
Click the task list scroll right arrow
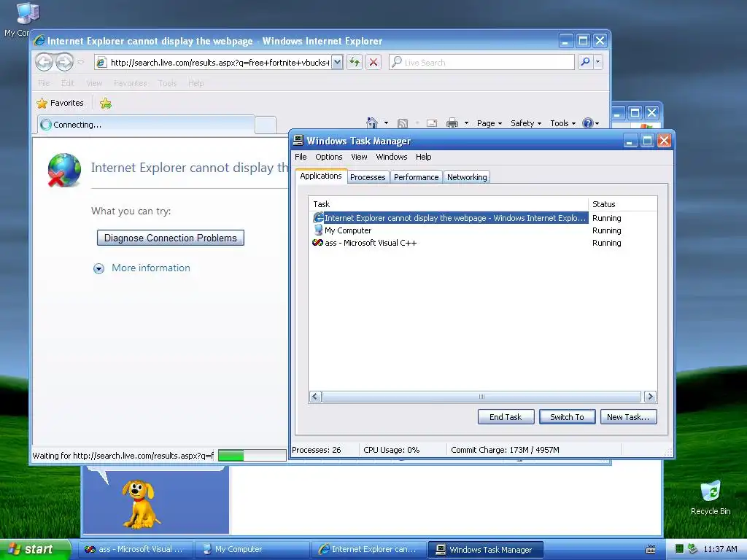[x=650, y=396]
